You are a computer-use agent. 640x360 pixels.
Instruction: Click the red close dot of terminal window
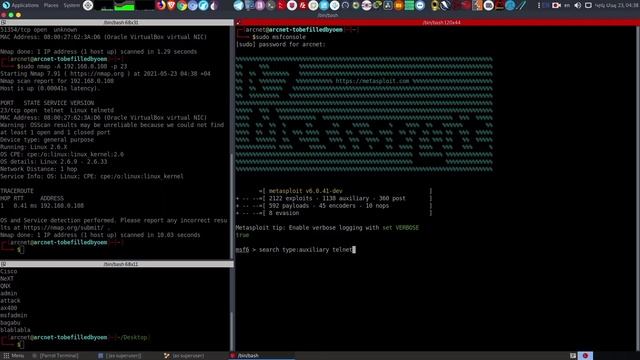click(x=4, y=15)
